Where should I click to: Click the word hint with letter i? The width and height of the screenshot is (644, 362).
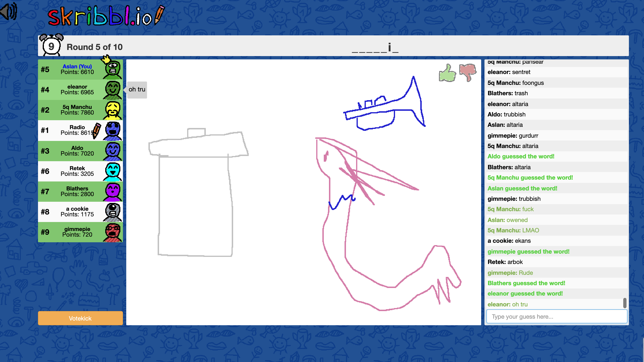375,47
